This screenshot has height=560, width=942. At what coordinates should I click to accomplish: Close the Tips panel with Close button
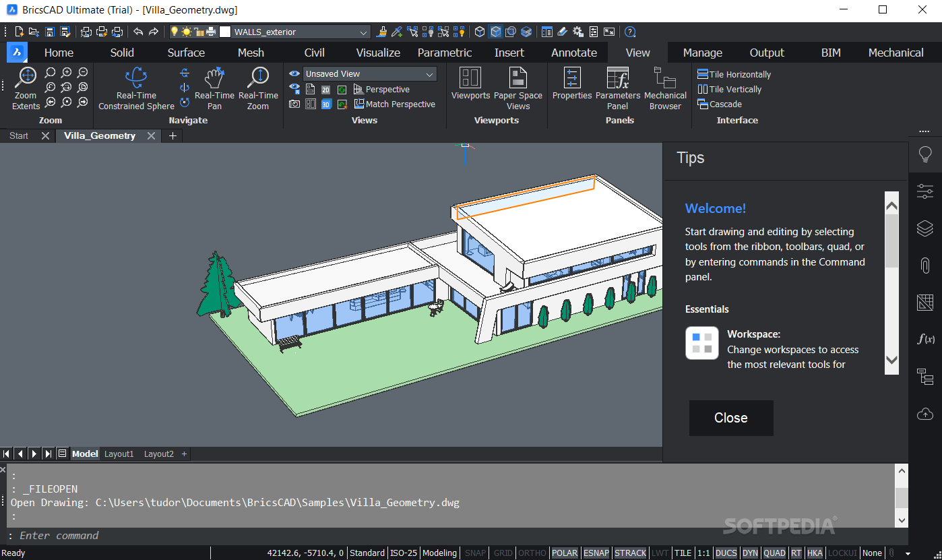point(731,418)
